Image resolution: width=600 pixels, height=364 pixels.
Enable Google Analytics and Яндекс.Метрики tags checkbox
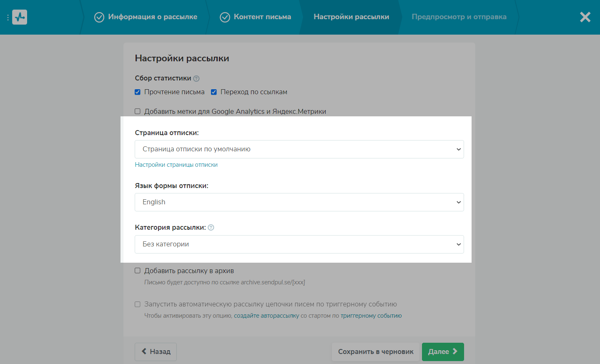point(138,111)
